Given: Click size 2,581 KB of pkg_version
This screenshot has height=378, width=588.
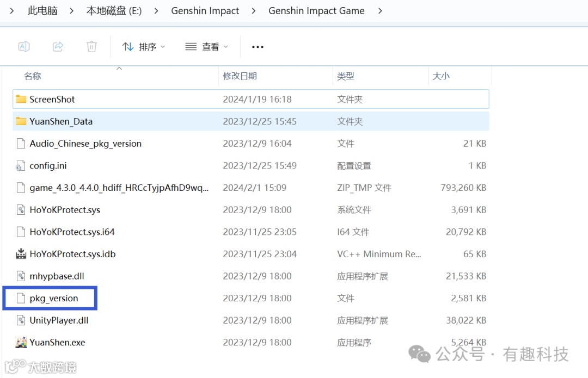Looking at the screenshot, I should click(x=468, y=298).
